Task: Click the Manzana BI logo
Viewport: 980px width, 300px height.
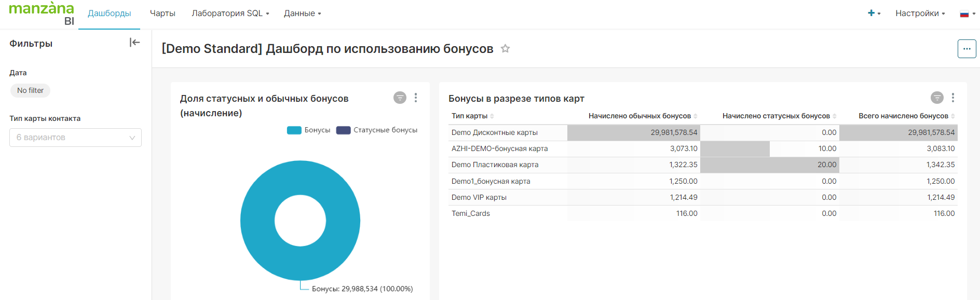Action: point(42,13)
